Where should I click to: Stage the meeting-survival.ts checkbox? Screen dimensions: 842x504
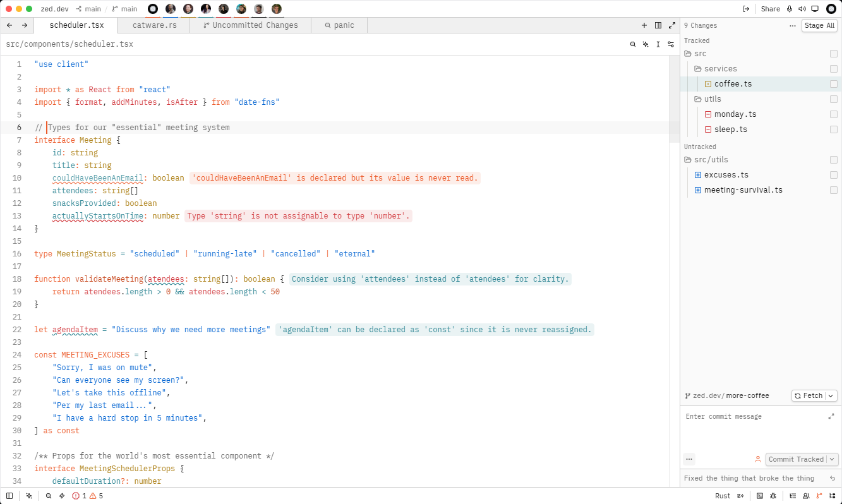[x=834, y=190]
